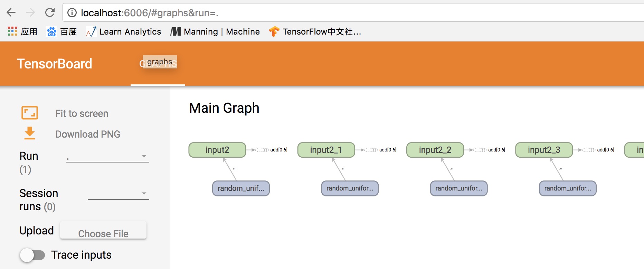Click the TensorBoard title

55,64
